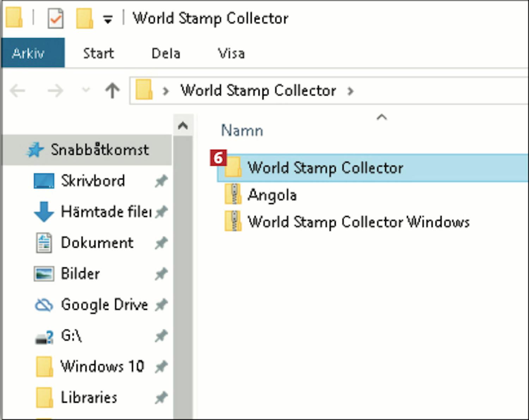The height and width of the screenshot is (420, 529).
Task: Click the Bilder picture icon
Action: [44, 274]
